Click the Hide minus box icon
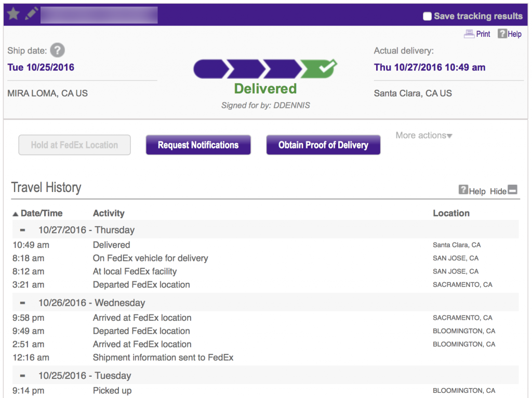 point(512,189)
